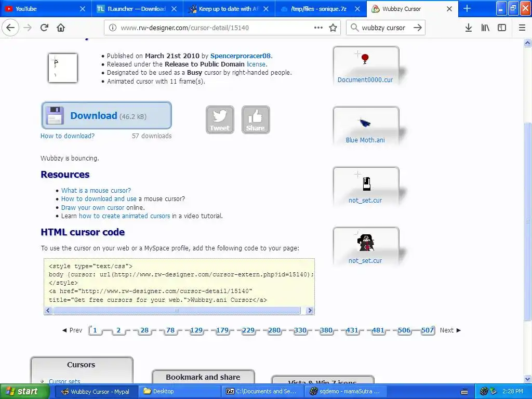The image size is (532, 399).
Task: Click the on-screen keyboard tray icon
Action: pos(464,392)
